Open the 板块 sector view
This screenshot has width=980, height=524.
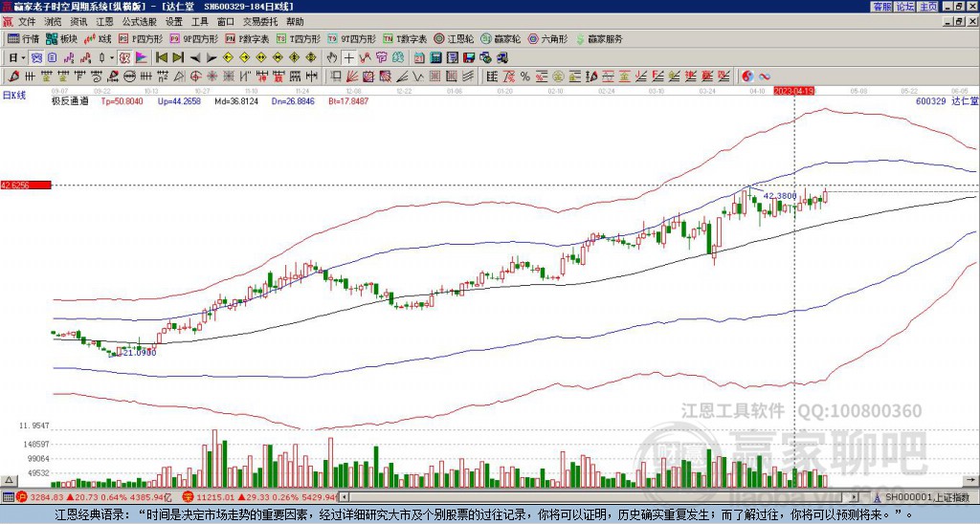pyautogui.click(x=62, y=38)
